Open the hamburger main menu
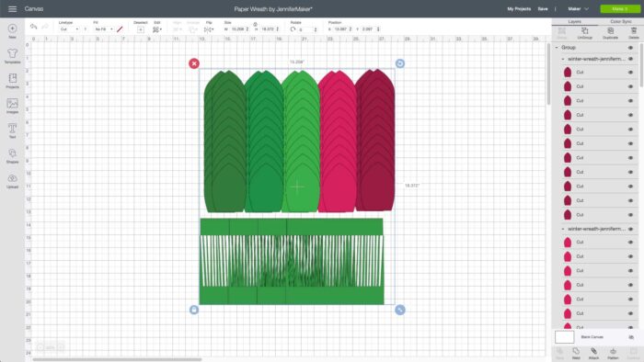This screenshot has height=362, width=644. (12, 8)
